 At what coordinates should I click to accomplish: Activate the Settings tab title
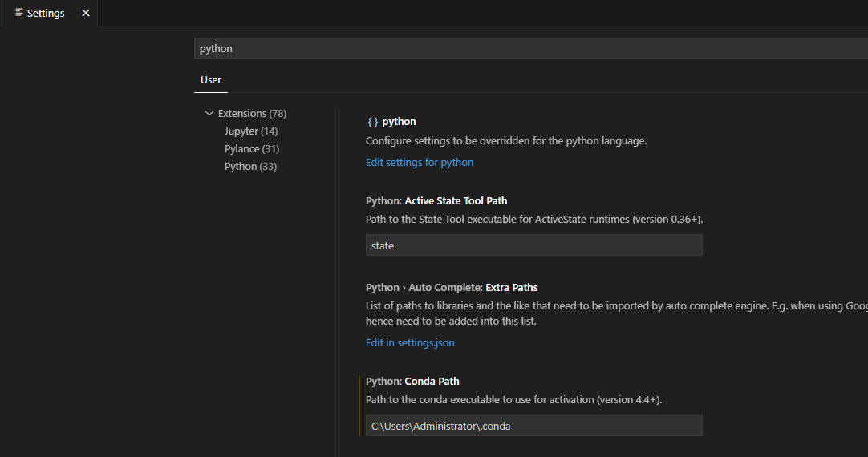[x=46, y=13]
